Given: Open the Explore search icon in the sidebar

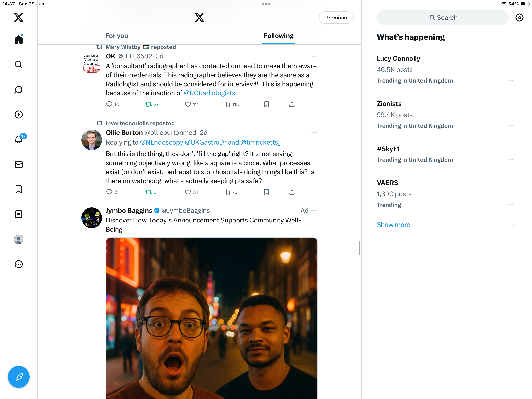Looking at the screenshot, I should click(18, 64).
